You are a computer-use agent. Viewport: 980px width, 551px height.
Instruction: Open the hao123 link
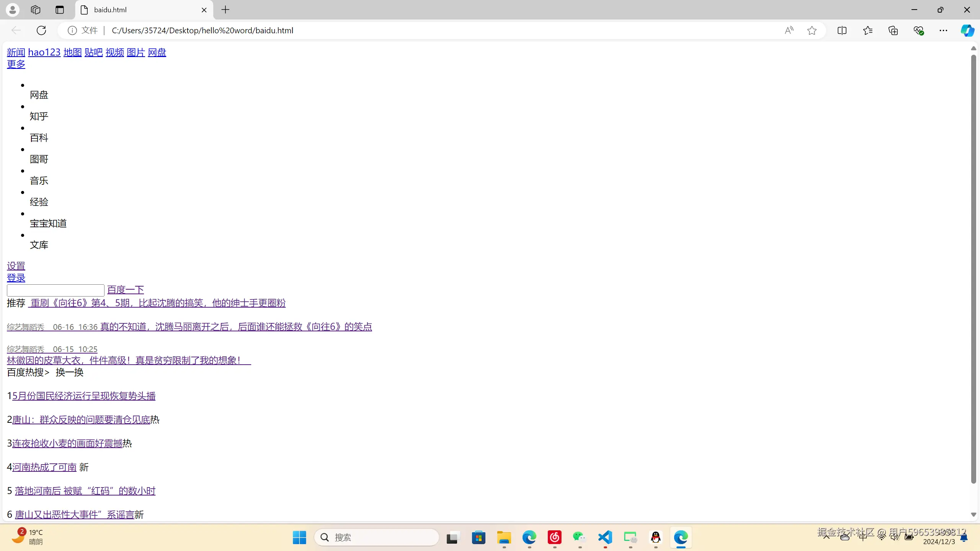coord(44,52)
